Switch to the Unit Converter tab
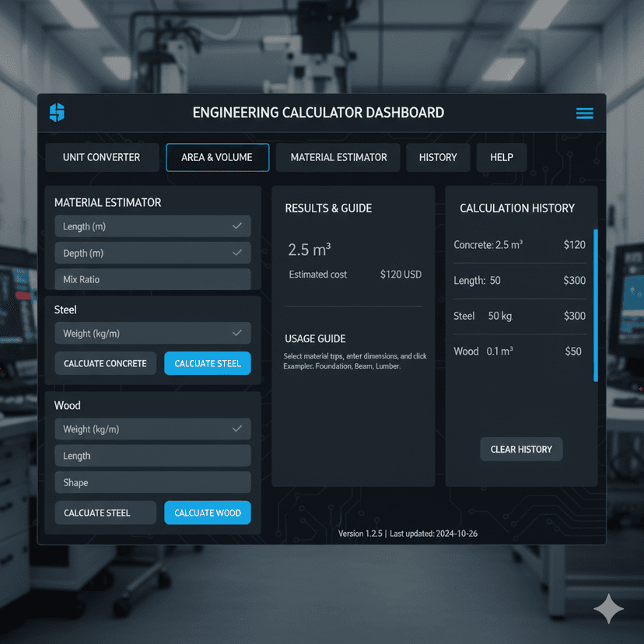Screen dimensions: 644x644 pos(102,157)
